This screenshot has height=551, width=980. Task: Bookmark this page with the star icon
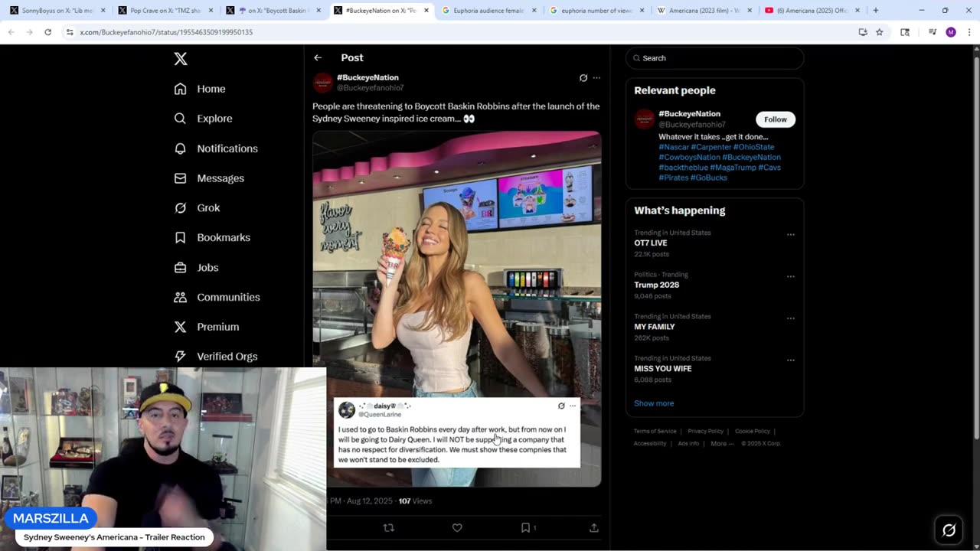pos(880,32)
